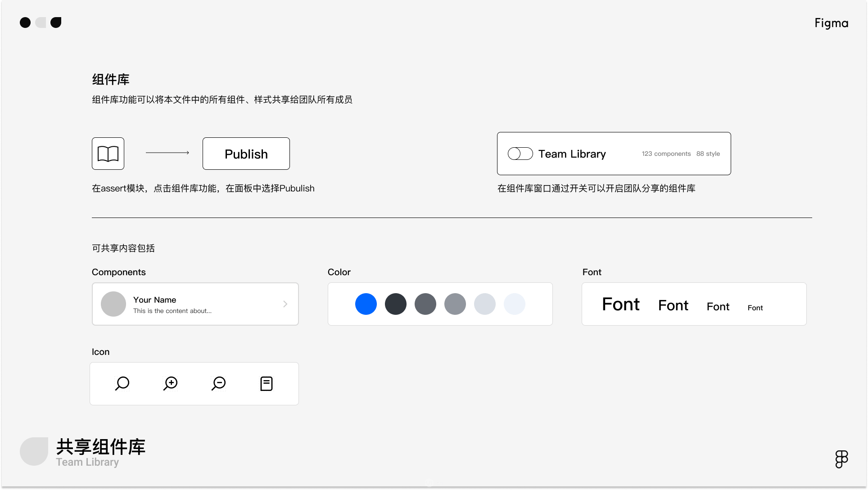Click the zoom out magnifier icon

218,384
